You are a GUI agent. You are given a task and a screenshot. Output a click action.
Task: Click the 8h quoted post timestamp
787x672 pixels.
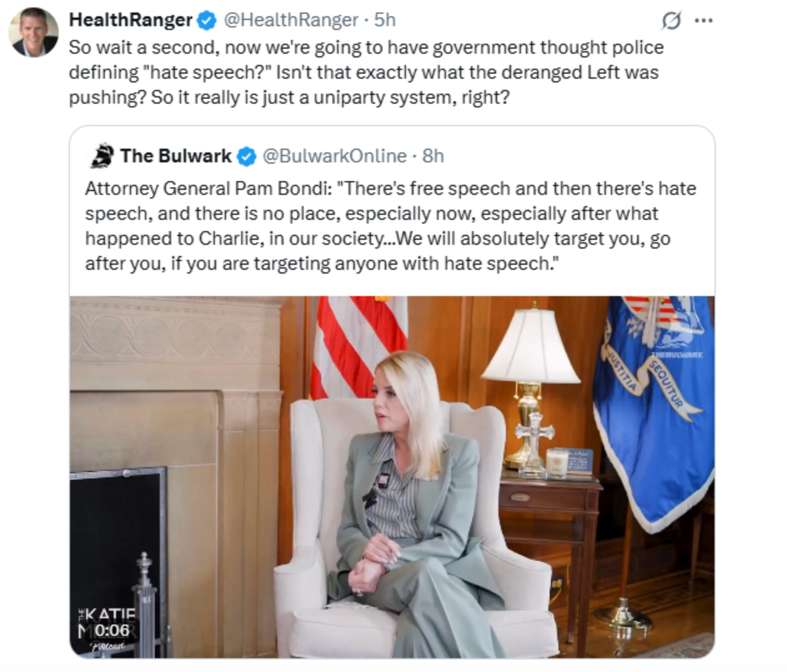pos(433,156)
